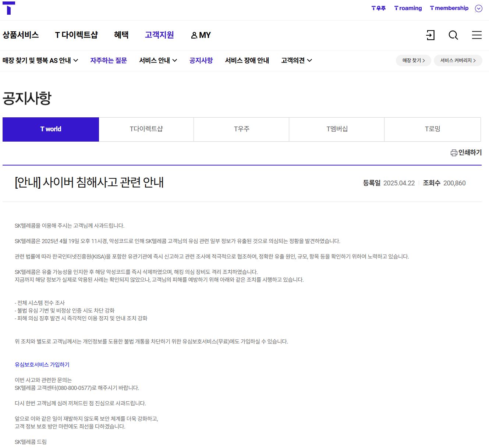The width and height of the screenshot is (489, 448).
Task: Click the 공지사항 page heading
Action: point(27,98)
